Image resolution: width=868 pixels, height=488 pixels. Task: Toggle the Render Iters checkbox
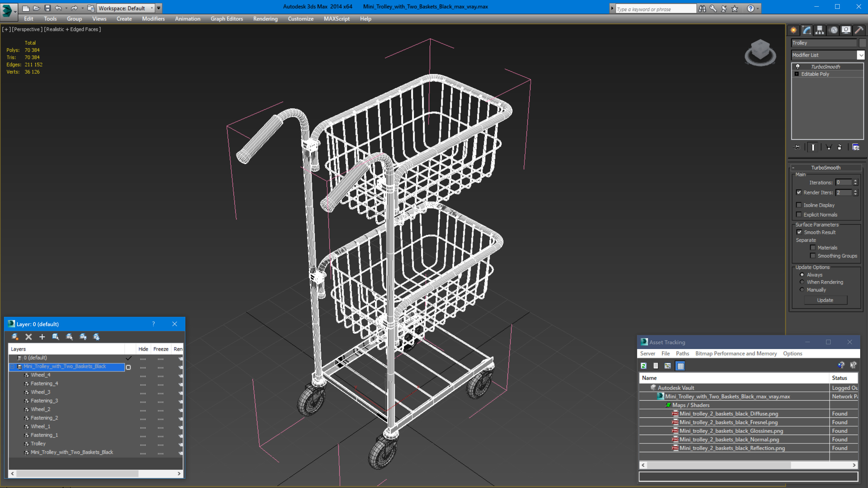[799, 192]
